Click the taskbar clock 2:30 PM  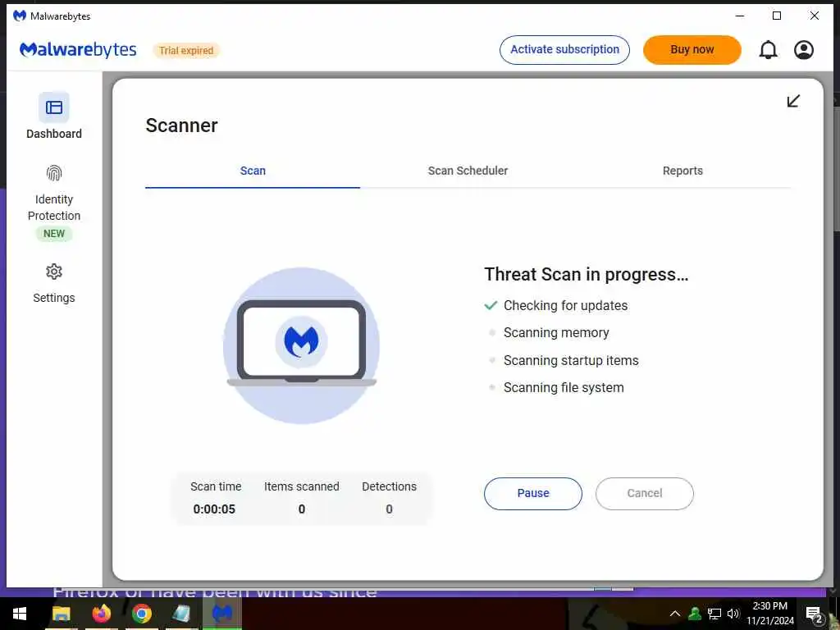(769, 606)
